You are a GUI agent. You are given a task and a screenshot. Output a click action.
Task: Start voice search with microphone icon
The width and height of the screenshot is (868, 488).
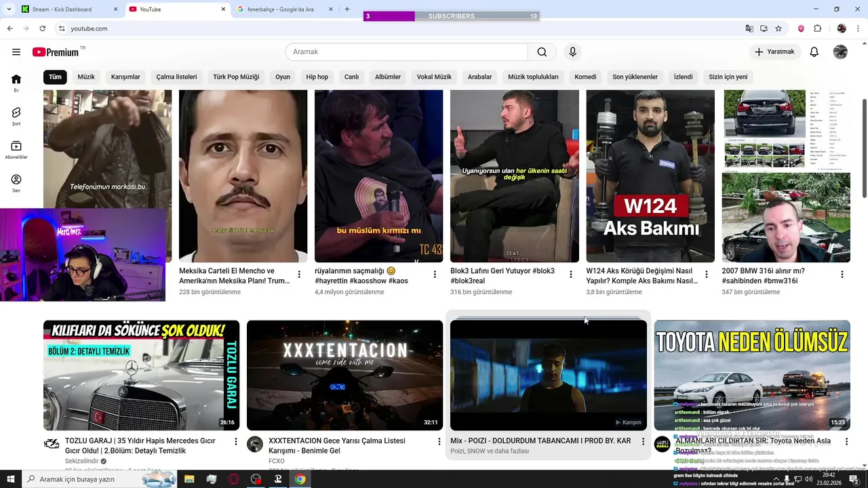pos(572,52)
